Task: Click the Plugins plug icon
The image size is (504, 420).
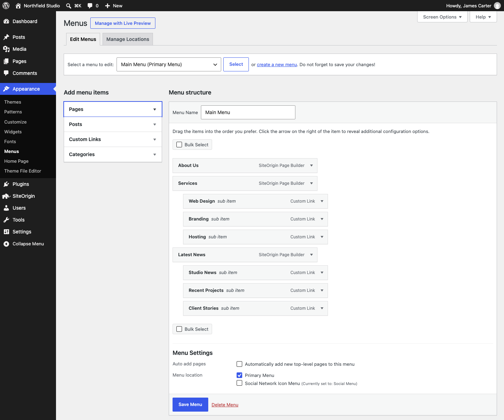Action: click(x=6, y=184)
